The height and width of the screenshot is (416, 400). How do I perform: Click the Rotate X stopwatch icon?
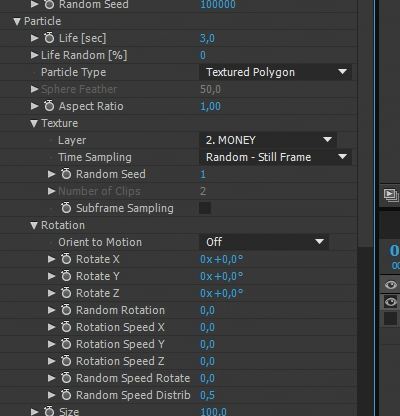(x=66, y=259)
